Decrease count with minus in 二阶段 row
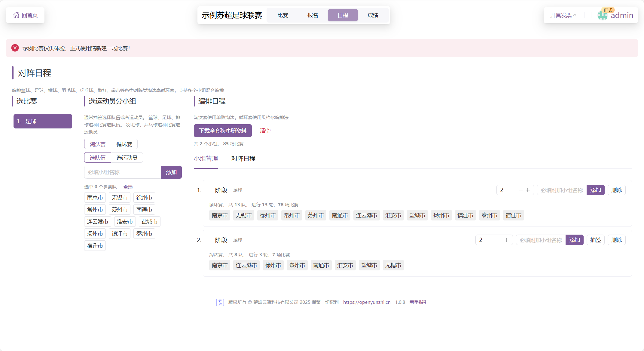Image resolution: width=644 pixels, height=351 pixels. point(499,240)
